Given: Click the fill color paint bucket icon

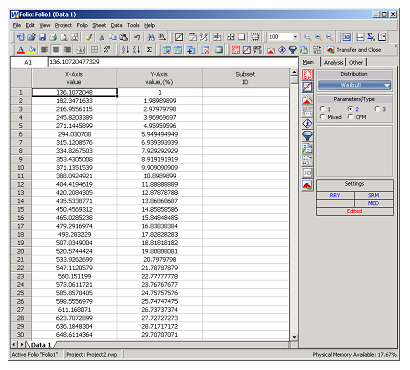Looking at the screenshot, I should pos(32,50).
